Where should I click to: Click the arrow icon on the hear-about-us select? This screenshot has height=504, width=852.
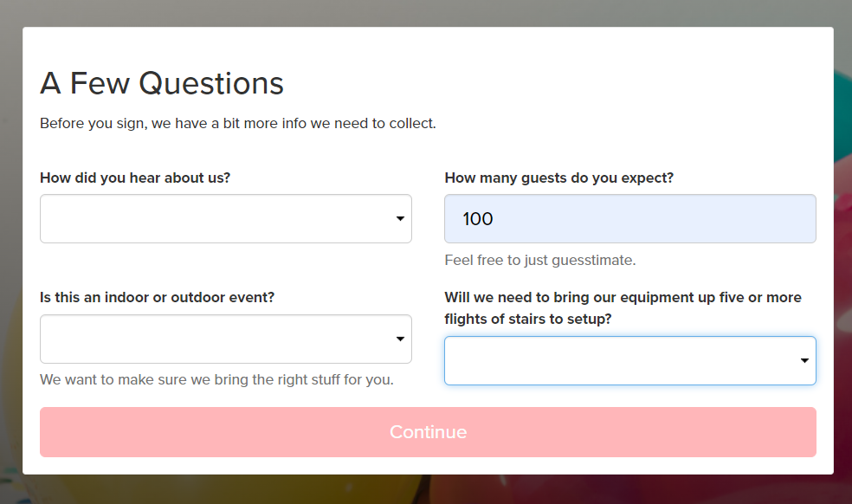click(x=401, y=218)
